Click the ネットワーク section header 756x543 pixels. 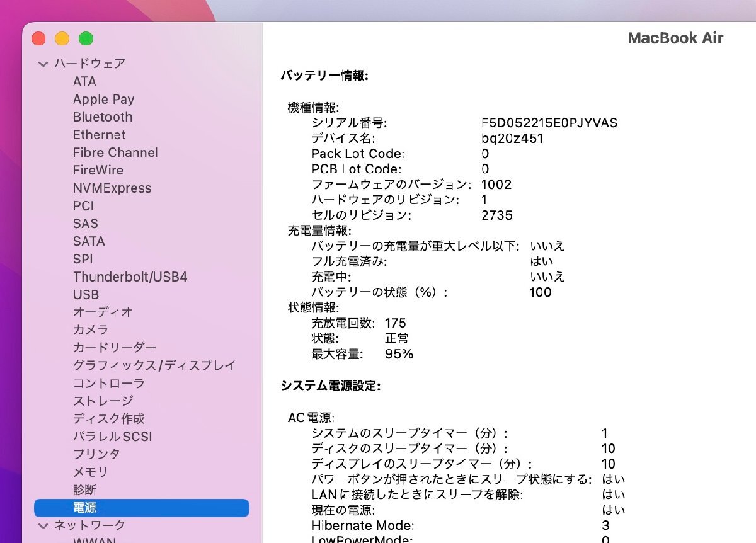tap(89, 525)
